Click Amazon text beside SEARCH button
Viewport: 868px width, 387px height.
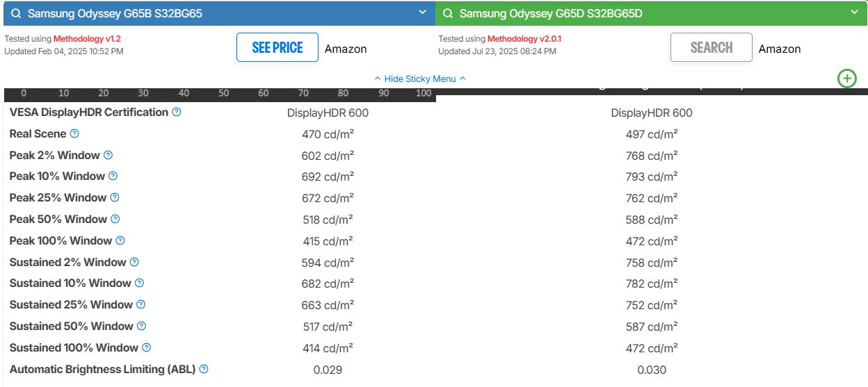pyautogui.click(x=780, y=49)
